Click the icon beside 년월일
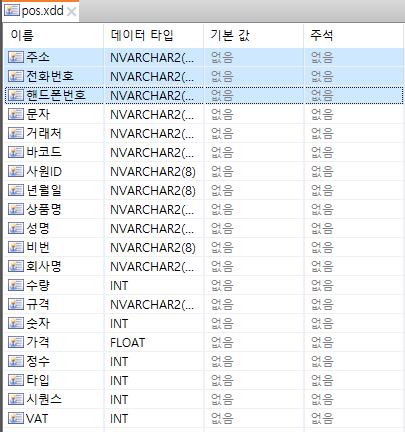Viewport: 405px width, 432px height. coord(16,190)
